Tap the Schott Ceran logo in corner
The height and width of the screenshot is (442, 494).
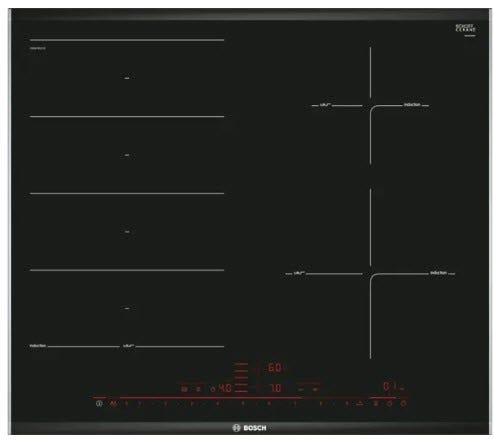[465, 28]
